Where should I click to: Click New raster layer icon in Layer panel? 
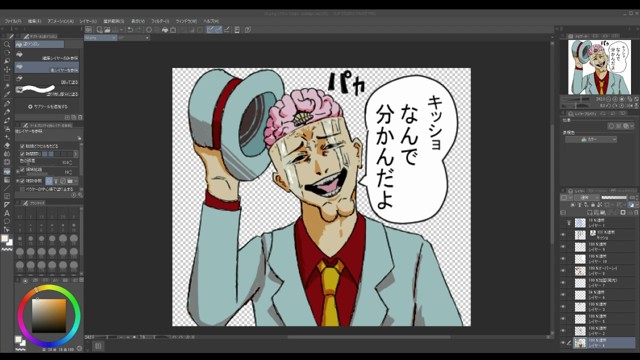tap(590, 213)
